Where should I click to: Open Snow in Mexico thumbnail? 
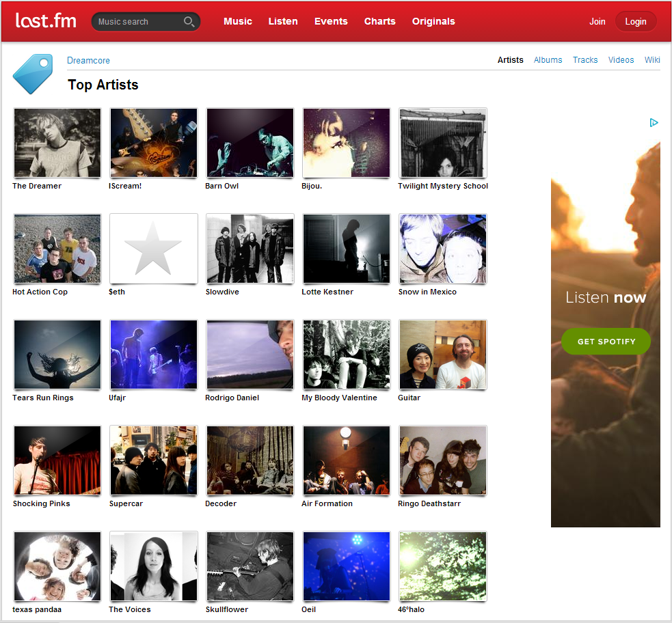coord(443,249)
